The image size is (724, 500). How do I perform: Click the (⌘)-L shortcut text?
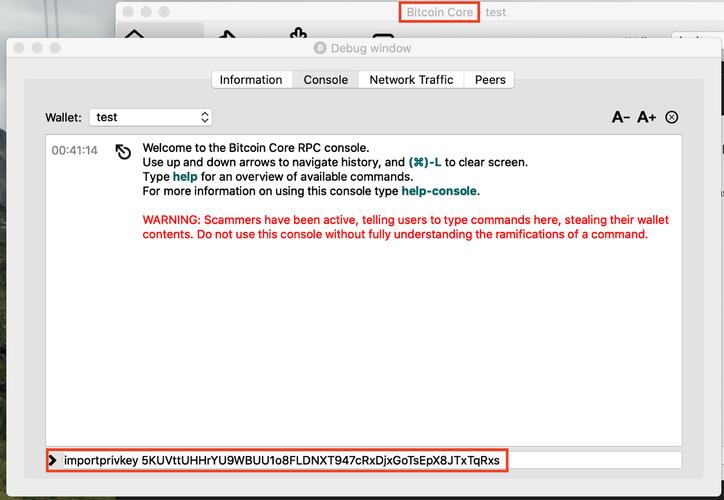point(425,163)
